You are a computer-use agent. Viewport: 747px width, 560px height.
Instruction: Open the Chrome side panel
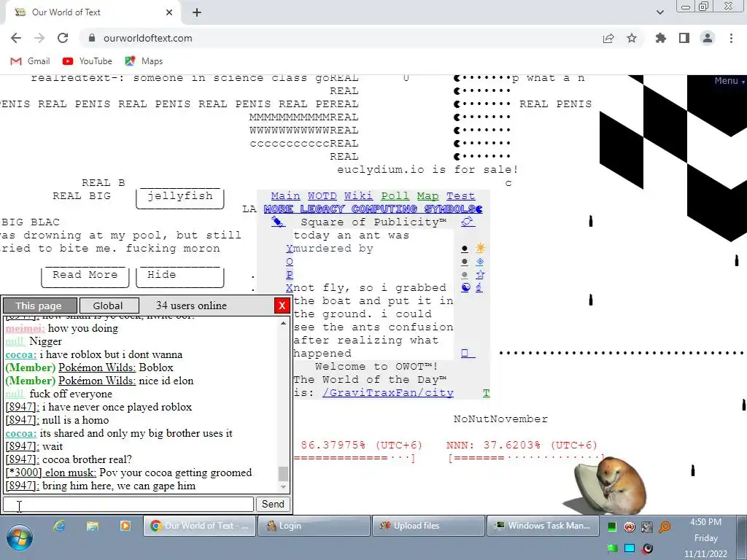[684, 38]
